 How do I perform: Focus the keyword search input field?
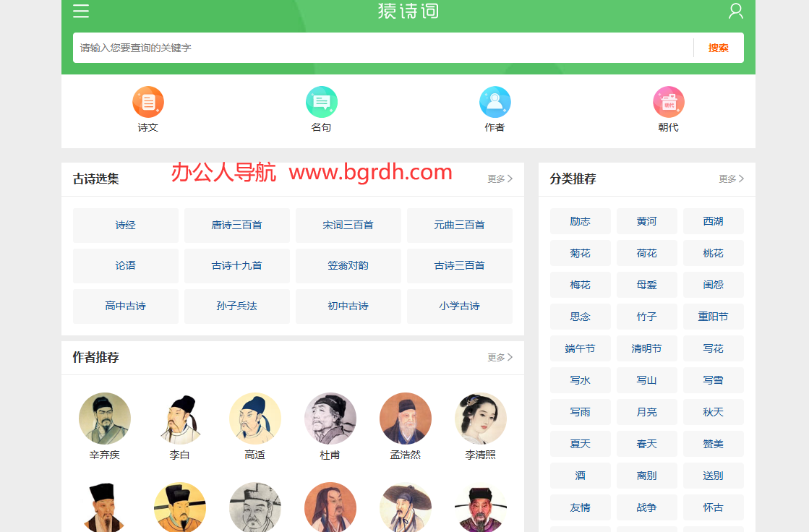(x=383, y=48)
